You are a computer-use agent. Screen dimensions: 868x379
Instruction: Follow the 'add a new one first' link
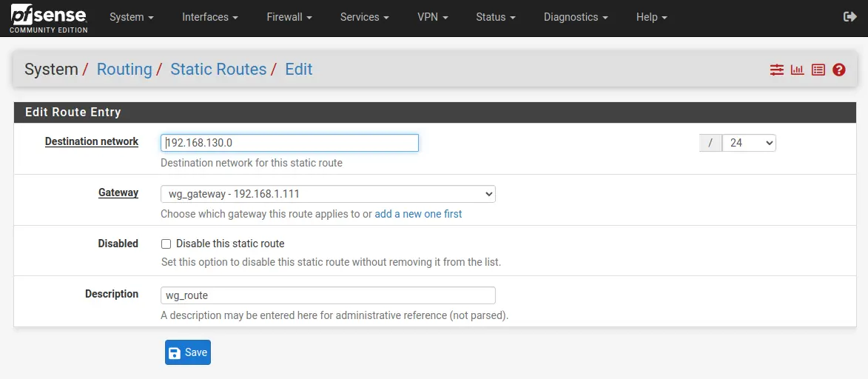(x=418, y=214)
